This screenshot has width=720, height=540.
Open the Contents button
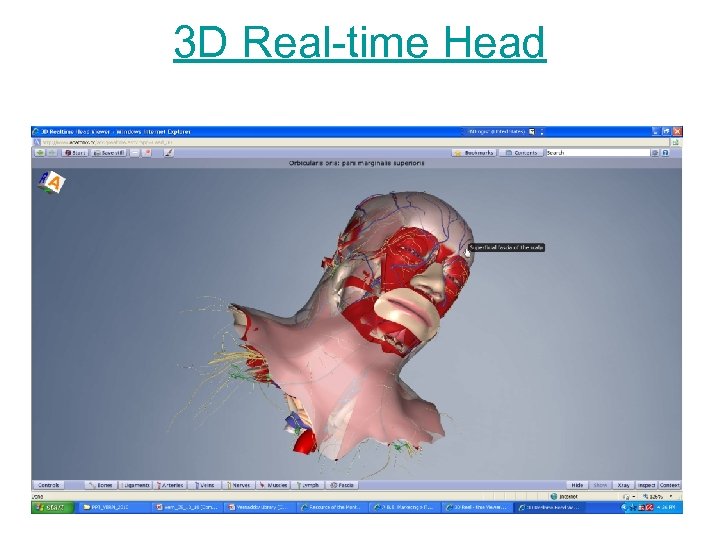tap(521, 152)
